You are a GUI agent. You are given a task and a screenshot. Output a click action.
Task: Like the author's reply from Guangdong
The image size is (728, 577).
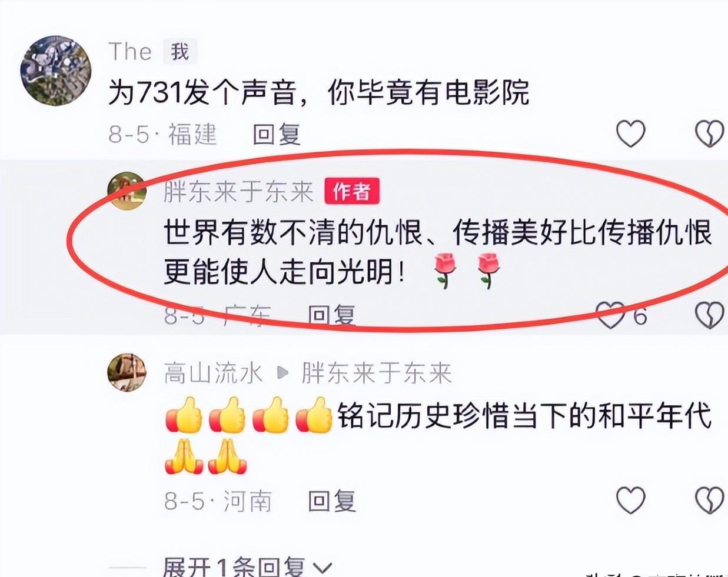[610, 316]
